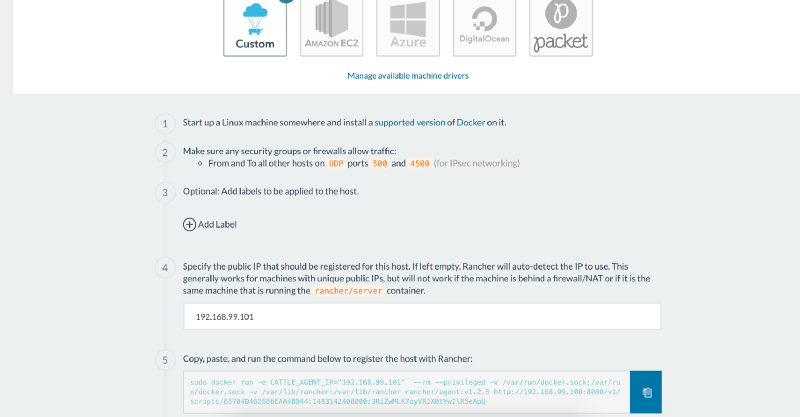The image size is (800, 417).
Task: Click the UDP protocol tag
Action: pyautogui.click(x=336, y=163)
